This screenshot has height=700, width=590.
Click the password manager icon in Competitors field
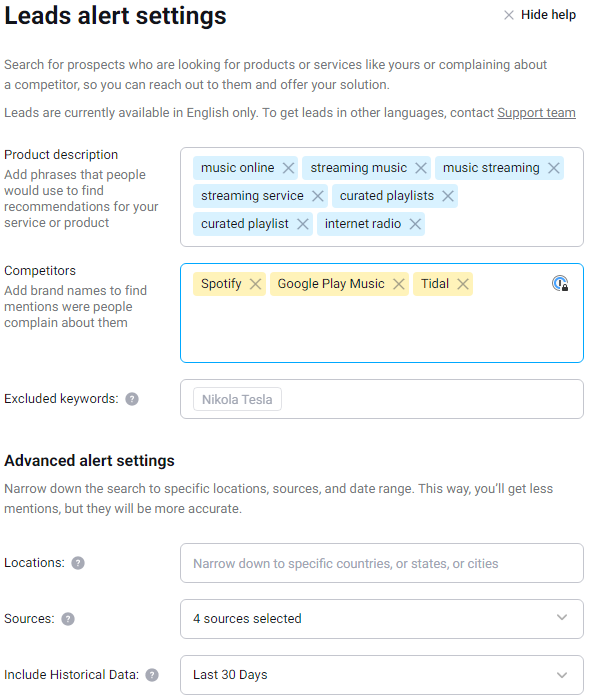click(560, 283)
